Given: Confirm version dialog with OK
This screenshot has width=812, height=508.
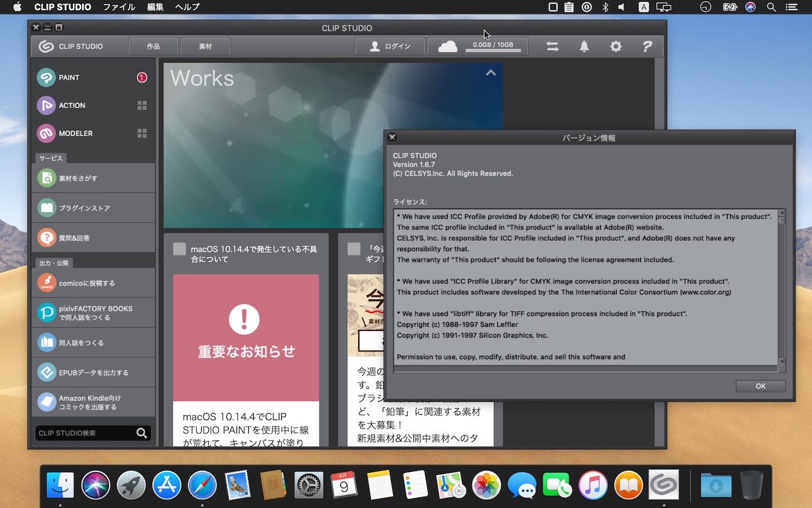Looking at the screenshot, I should pos(760,386).
